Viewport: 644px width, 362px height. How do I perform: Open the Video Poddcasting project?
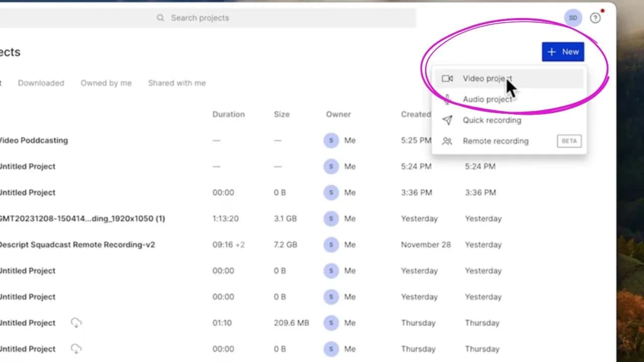pyautogui.click(x=34, y=140)
